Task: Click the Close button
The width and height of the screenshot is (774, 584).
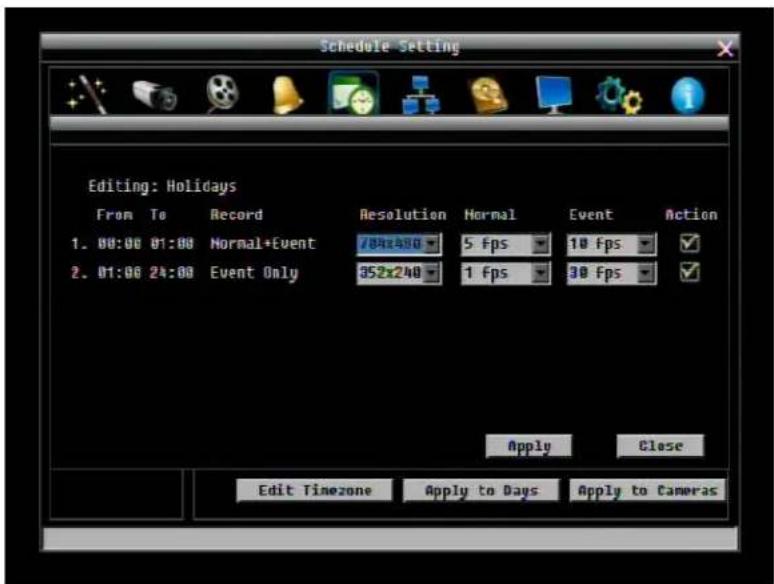Action: pyautogui.click(x=660, y=446)
